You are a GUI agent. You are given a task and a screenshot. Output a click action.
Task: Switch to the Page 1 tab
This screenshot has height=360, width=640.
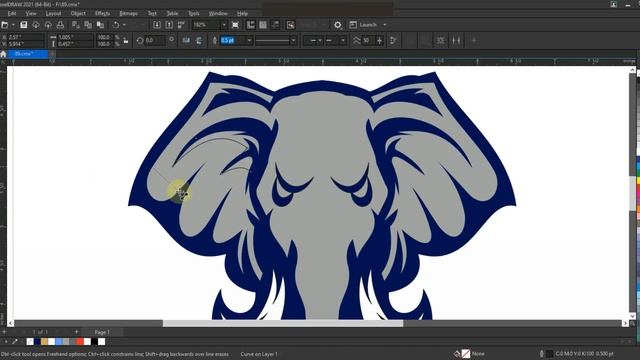point(102,332)
